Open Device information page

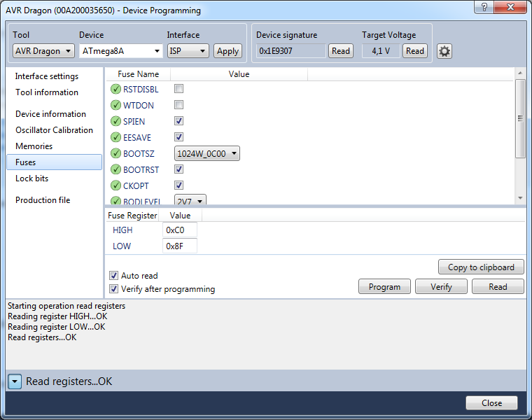tap(50, 114)
